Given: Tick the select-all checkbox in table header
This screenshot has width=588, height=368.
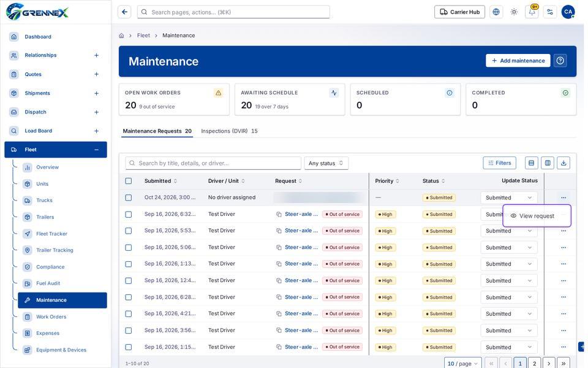Looking at the screenshot, I should tap(128, 181).
